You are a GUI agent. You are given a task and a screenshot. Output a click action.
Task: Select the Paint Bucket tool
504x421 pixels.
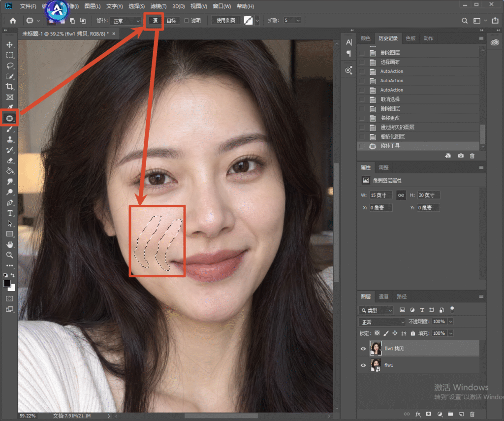coord(10,171)
